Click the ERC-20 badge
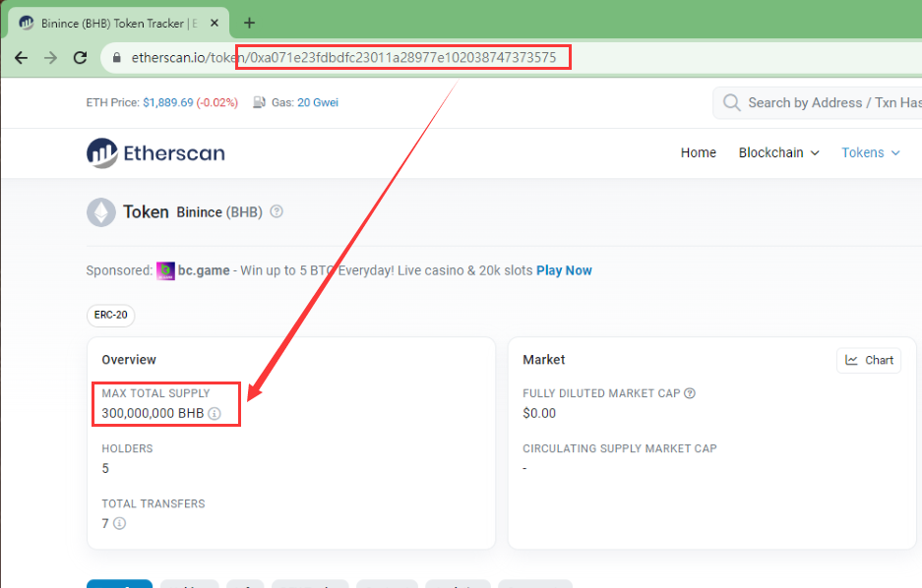The image size is (922, 588). click(x=110, y=315)
